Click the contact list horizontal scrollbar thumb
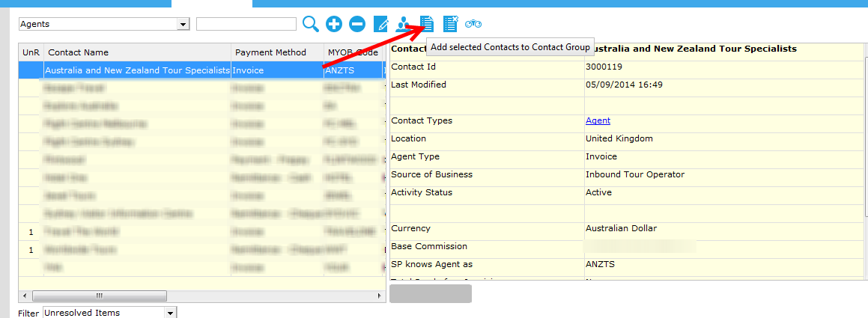Screen dimensions: 868x318 point(99,296)
